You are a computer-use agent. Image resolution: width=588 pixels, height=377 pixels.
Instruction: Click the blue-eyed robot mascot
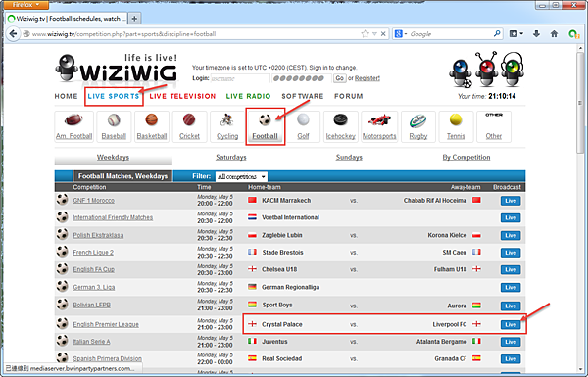[461, 73]
